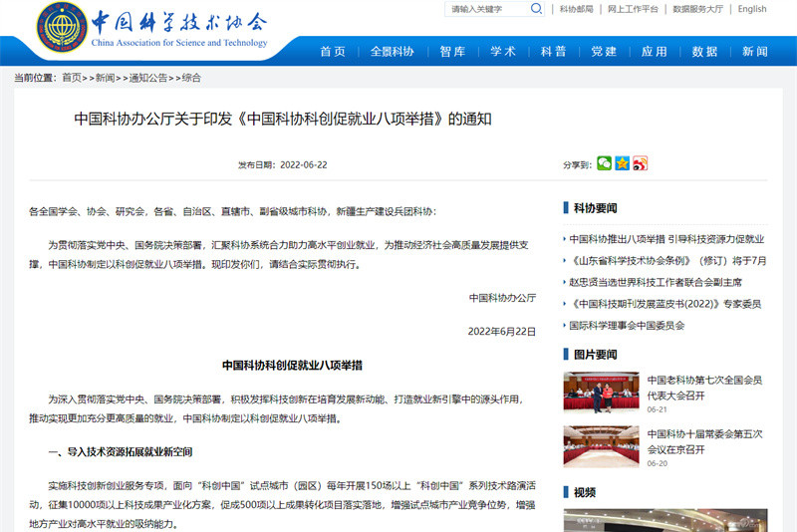The image size is (797, 532).
Task: Click the 图片要闻 section heading
Action: (x=595, y=354)
